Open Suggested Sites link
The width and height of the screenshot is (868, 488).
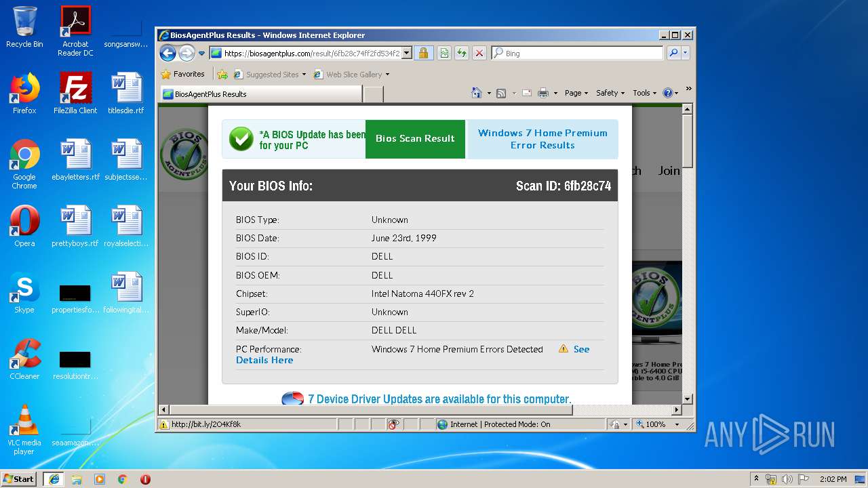click(270, 75)
